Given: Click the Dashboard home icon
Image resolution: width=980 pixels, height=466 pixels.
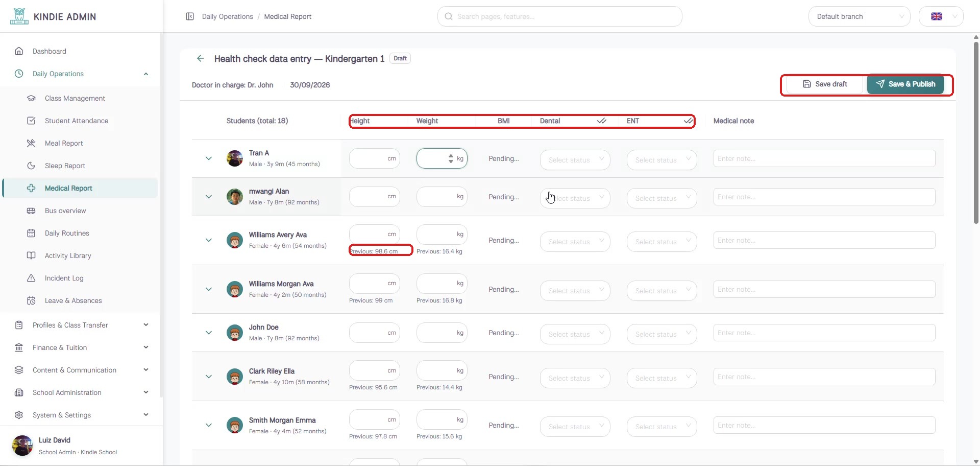Looking at the screenshot, I should coord(19,51).
